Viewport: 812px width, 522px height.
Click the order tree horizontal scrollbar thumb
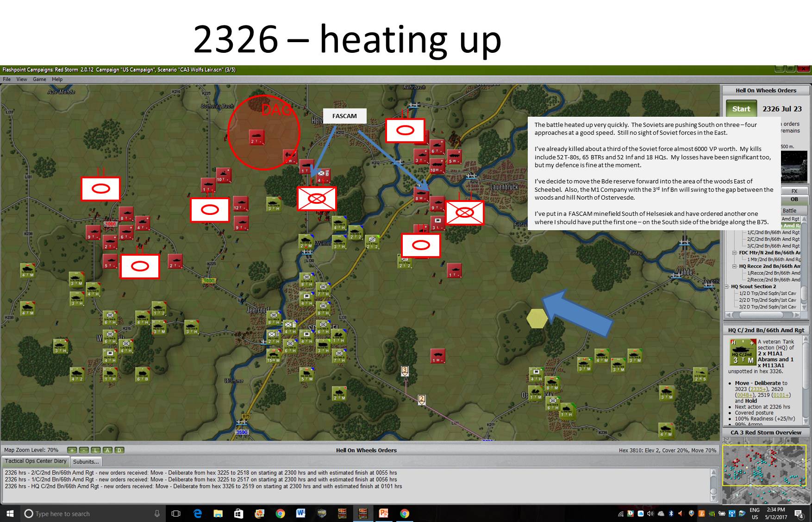pyautogui.click(x=761, y=315)
